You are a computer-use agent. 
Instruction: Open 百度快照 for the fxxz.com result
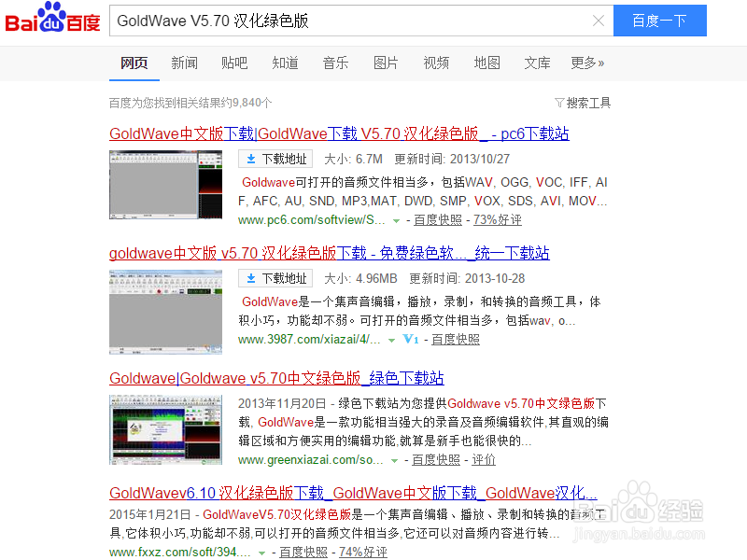(x=303, y=553)
